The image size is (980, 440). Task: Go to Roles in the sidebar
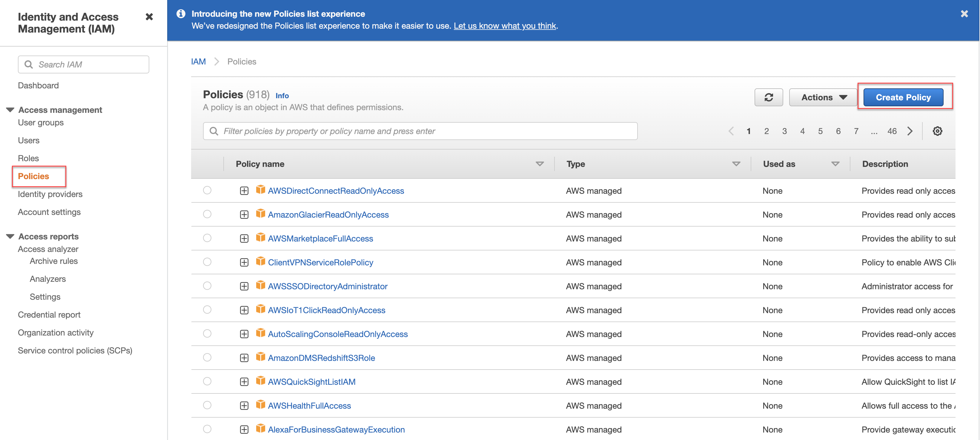(x=28, y=158)
